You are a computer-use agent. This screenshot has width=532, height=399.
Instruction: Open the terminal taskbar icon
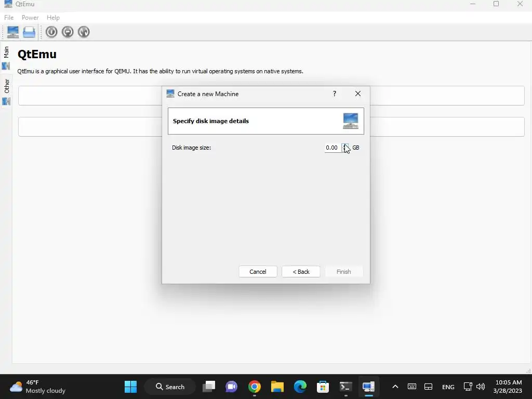point(345,387)
